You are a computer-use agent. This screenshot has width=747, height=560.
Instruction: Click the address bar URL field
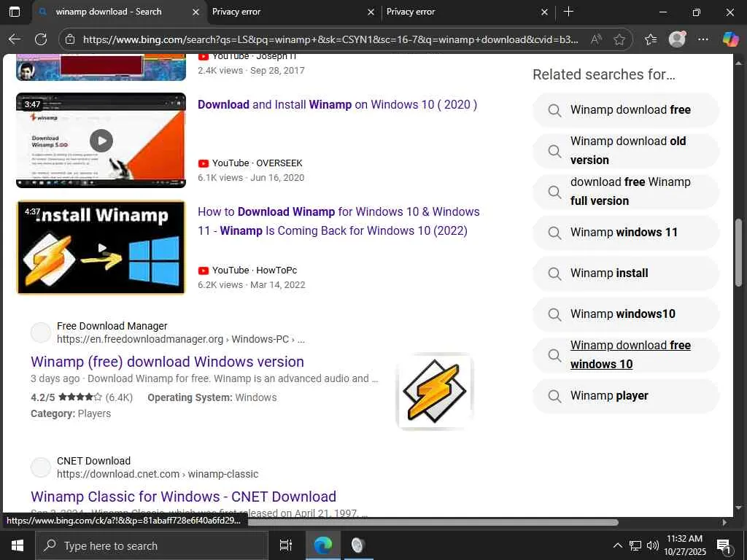[x=330, y=39]
